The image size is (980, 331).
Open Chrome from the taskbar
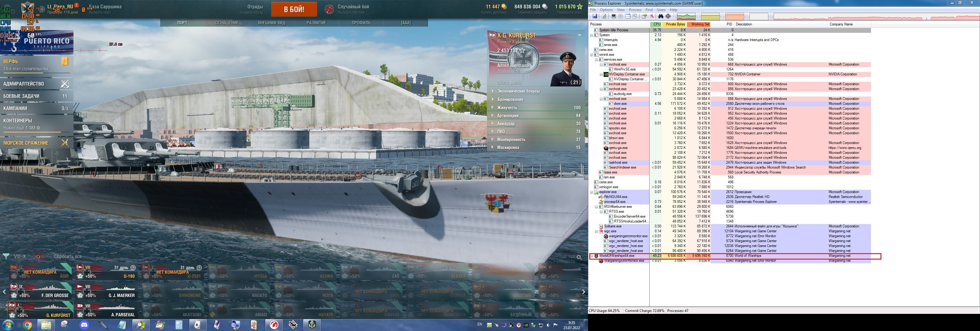27,325
